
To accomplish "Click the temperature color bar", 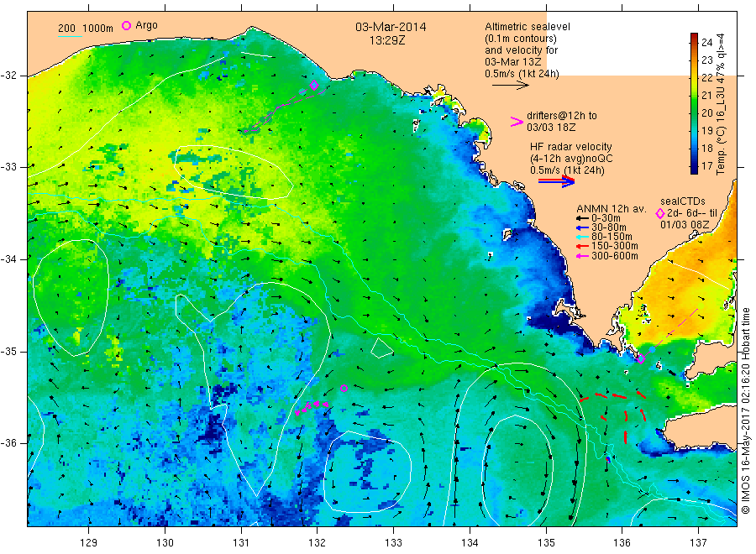I will pos(695,103).
